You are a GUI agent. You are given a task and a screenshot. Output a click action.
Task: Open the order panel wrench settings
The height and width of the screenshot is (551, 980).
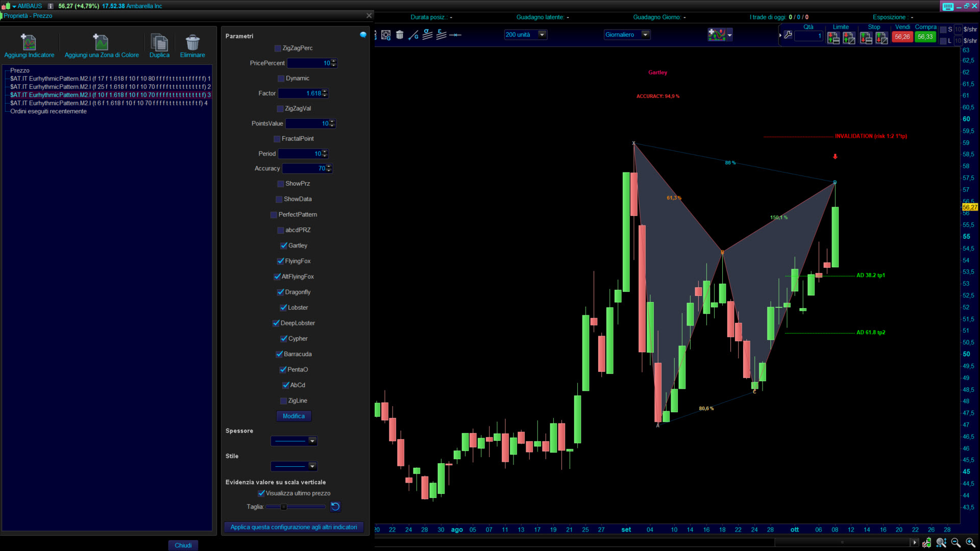click(x=788, y=35)
